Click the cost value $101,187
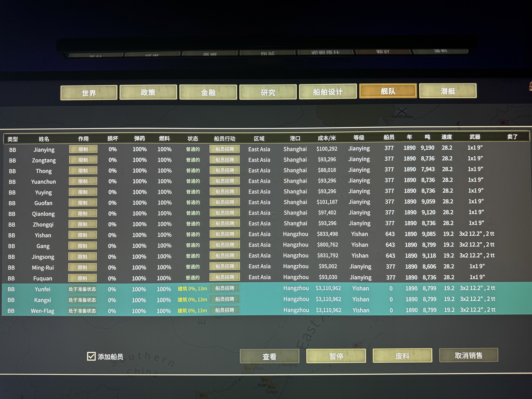The image size is (532, 399). point(327,202)
